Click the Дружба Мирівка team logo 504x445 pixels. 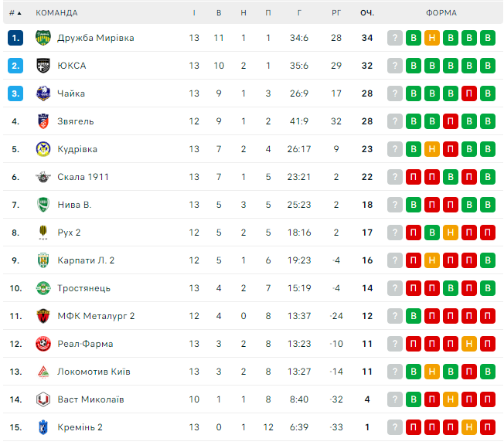tap(43, 38)
